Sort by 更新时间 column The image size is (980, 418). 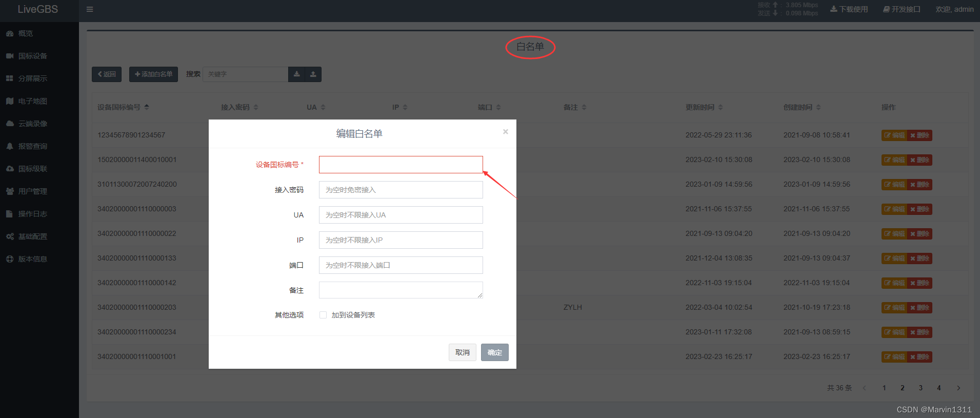pyautogui.click(x=704, y=107)
